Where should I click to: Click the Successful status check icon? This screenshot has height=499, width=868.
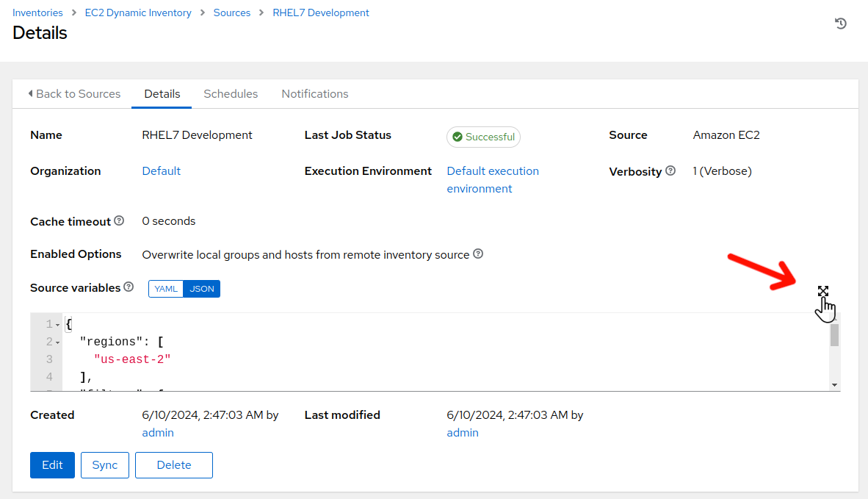[x=457, y=137]
